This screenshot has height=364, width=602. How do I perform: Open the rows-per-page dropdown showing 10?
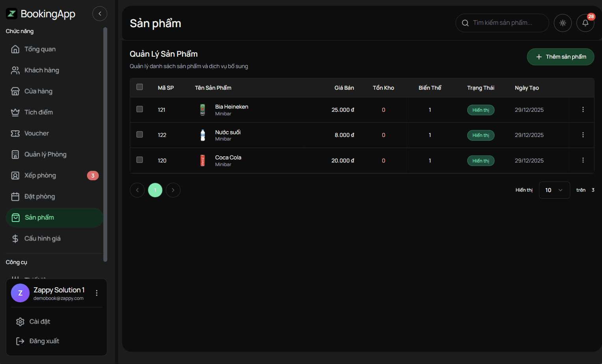[554, 190]
